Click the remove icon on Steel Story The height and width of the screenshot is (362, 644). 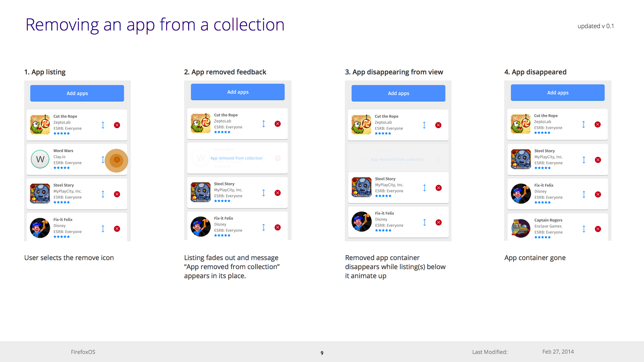pyautogui.click(x=117, y=194)
